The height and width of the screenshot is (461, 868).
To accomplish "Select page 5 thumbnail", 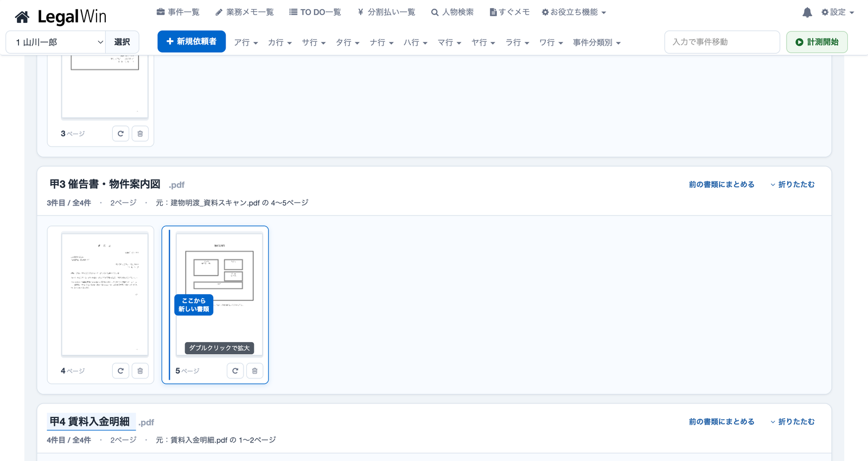I will point(219,295).
